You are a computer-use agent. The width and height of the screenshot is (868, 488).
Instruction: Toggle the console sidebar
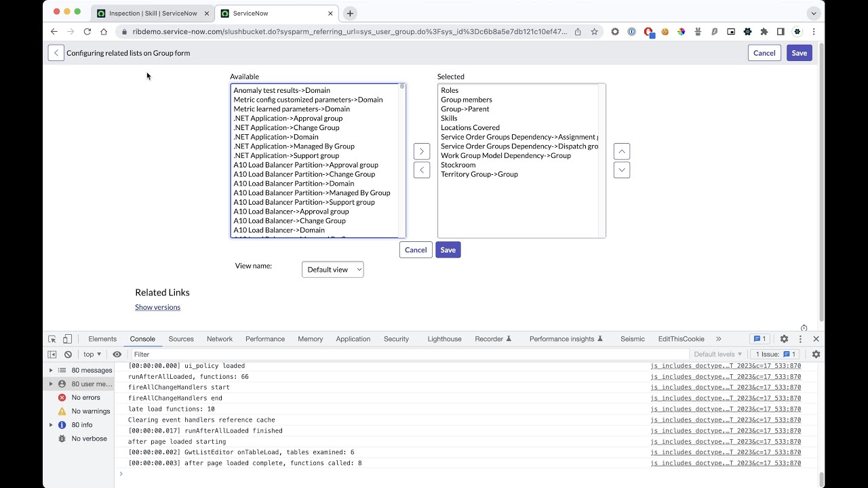coord(52,354)
